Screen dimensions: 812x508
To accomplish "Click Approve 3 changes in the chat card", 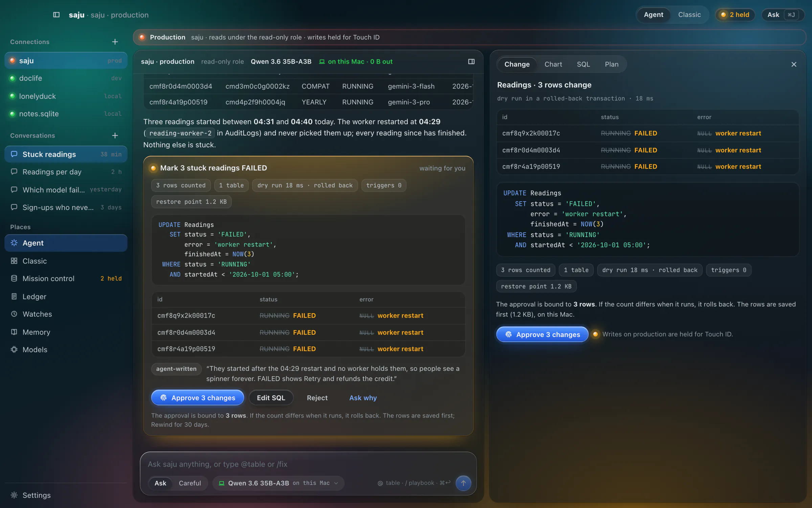I will coord(198,398).
